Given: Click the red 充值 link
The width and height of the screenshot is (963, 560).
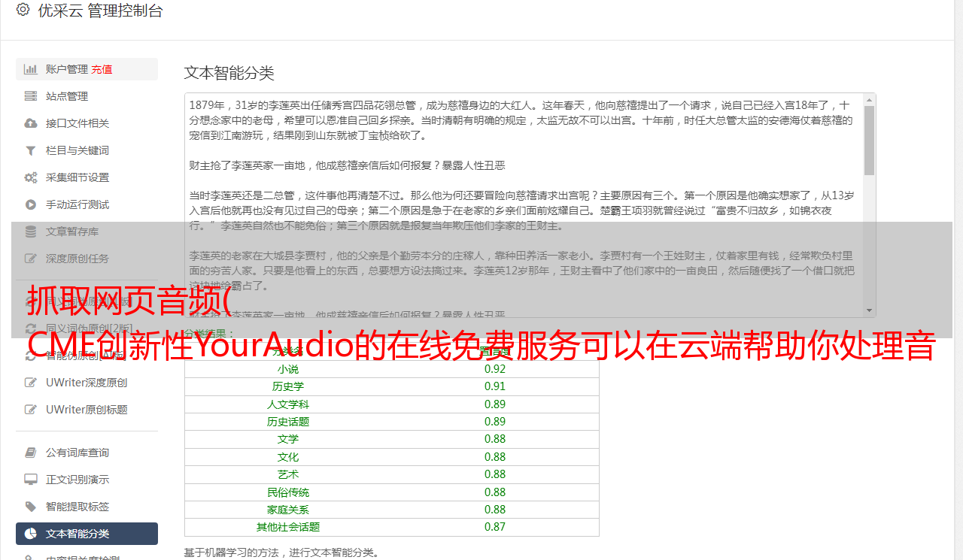Looking at the screenshot, I should (102, 69).
